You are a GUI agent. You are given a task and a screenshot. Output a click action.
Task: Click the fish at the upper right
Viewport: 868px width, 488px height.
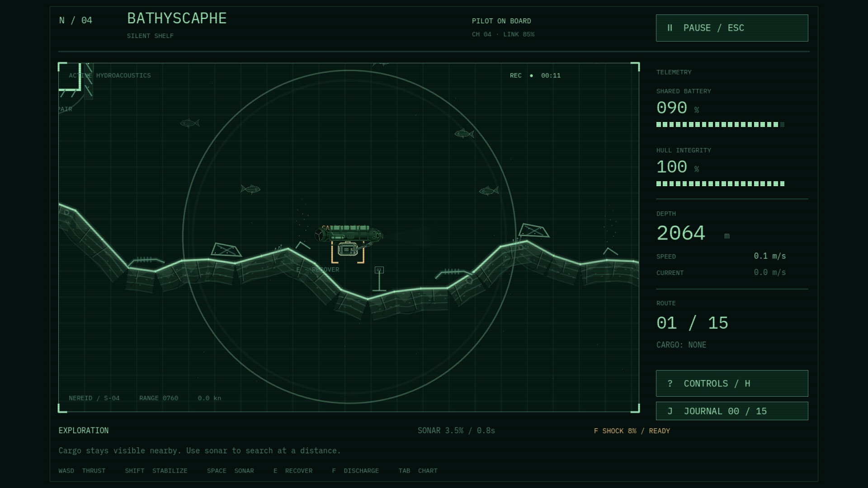tap(464, 133)
